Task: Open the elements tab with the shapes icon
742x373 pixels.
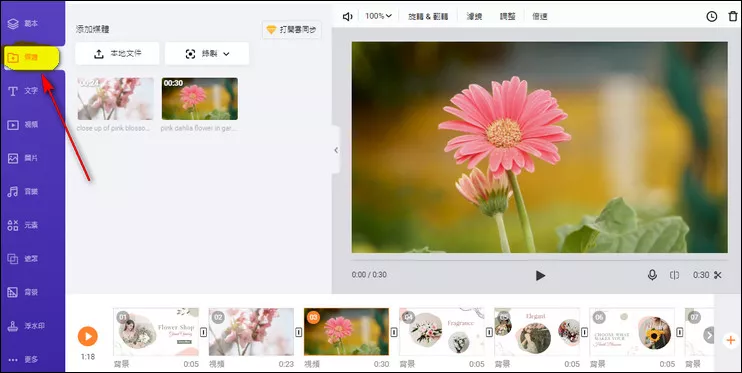Action: click(x=23, y=225)
